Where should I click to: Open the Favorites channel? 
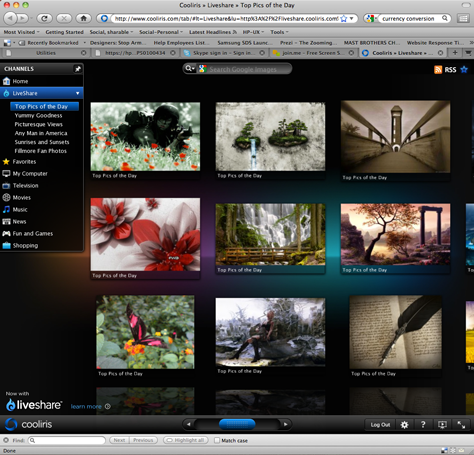41,162
